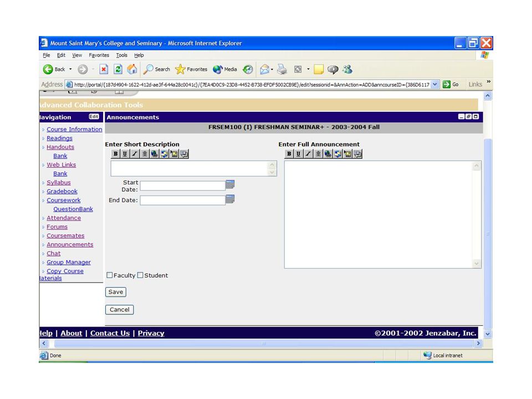Click the Short Description text area
Viewport: 532px width, 399px height.
coord(194,168)
